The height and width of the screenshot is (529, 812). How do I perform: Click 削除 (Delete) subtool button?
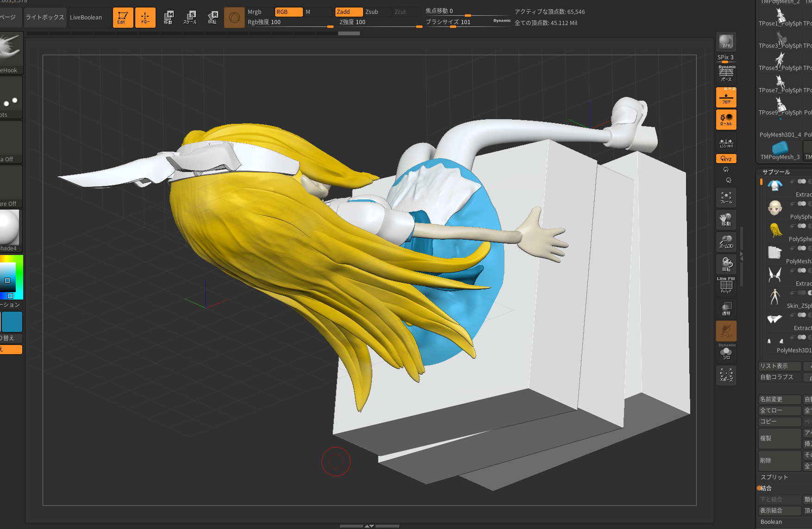point(780,461)
